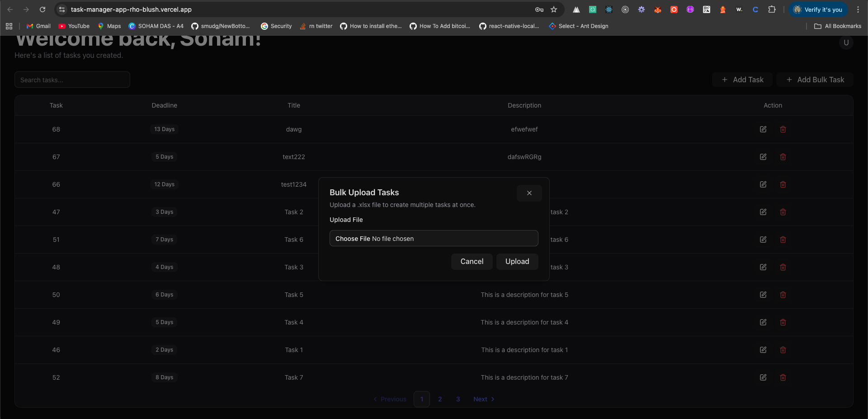Go to Next page of tasks

[484, 399]
